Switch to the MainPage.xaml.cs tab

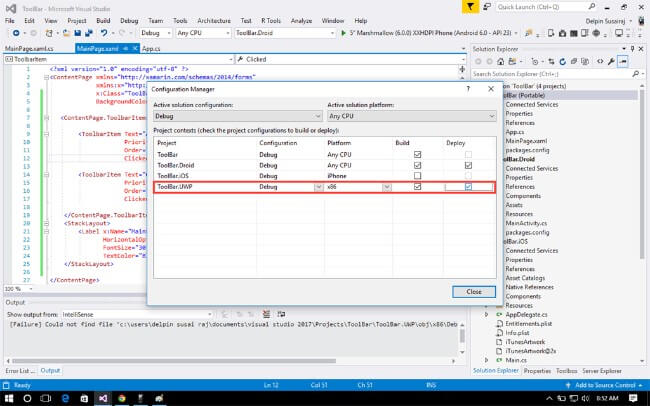tap(29, 49)
